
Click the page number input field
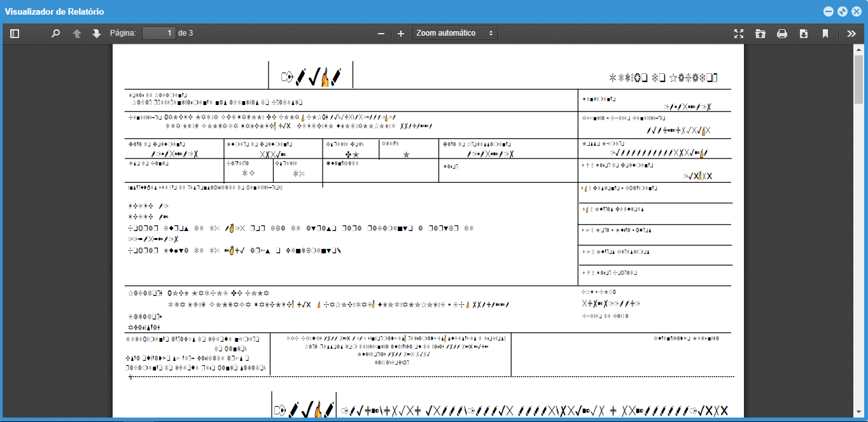tap(158, 33)
